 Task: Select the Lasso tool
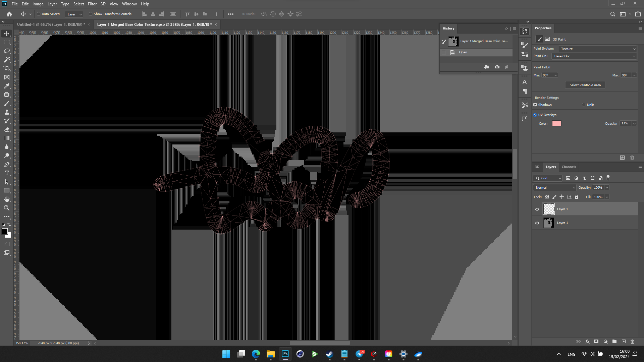click(7, 51)
